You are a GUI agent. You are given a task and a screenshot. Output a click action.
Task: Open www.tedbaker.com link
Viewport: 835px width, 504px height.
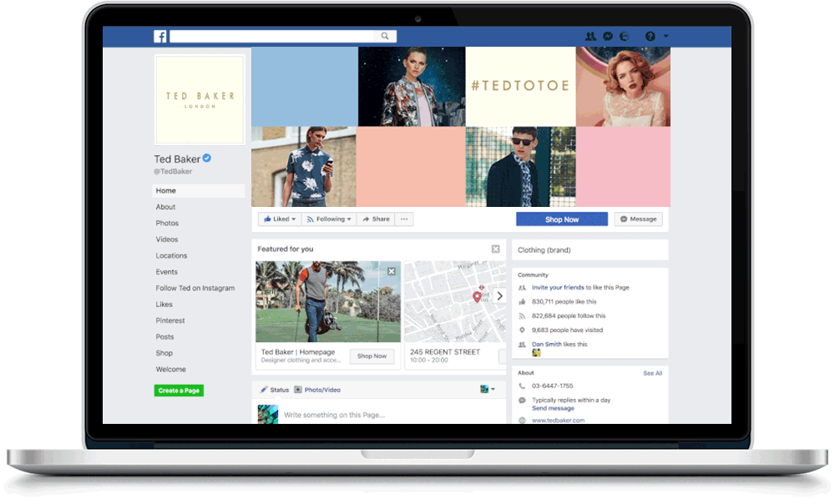click(x=558, y=421)
